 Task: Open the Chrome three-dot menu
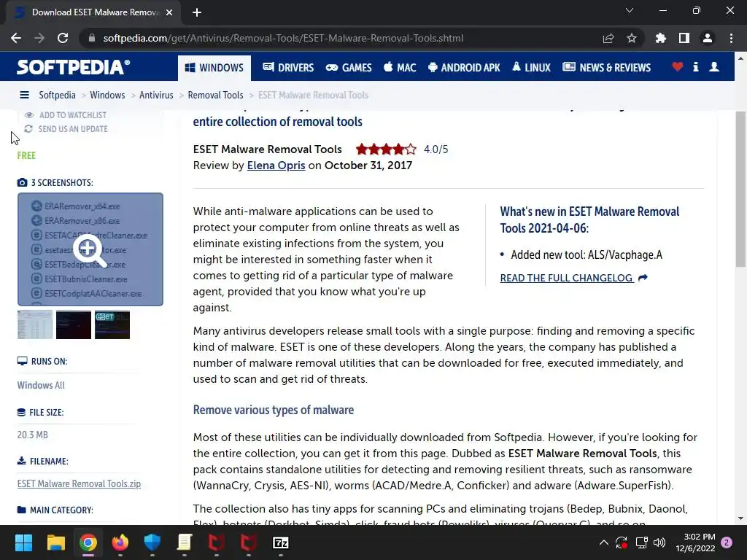731,38
